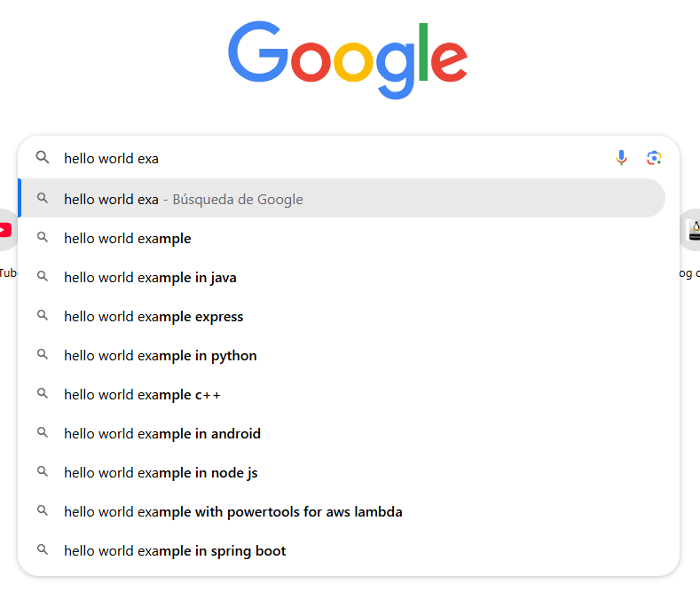Choose 'hello world example in python'
This screenshot has height=592, width=700.
161,355
